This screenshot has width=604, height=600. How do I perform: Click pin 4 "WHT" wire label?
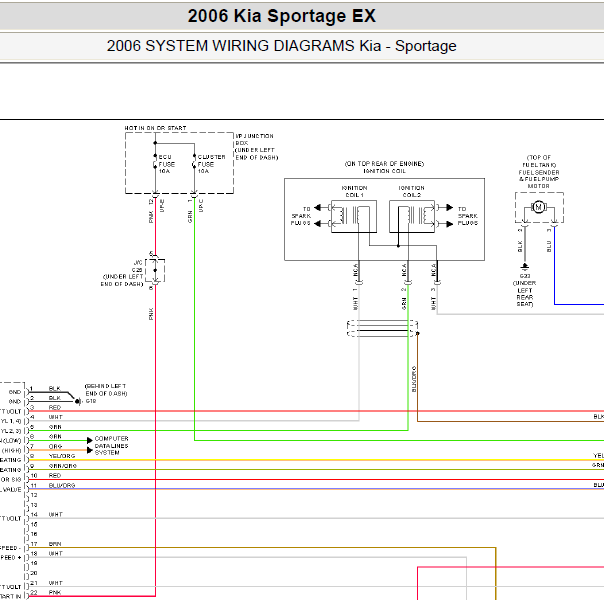tap(55, 417)
